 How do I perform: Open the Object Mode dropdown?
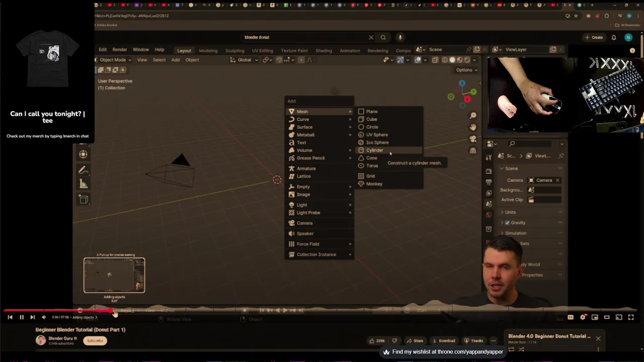[113, 60]
